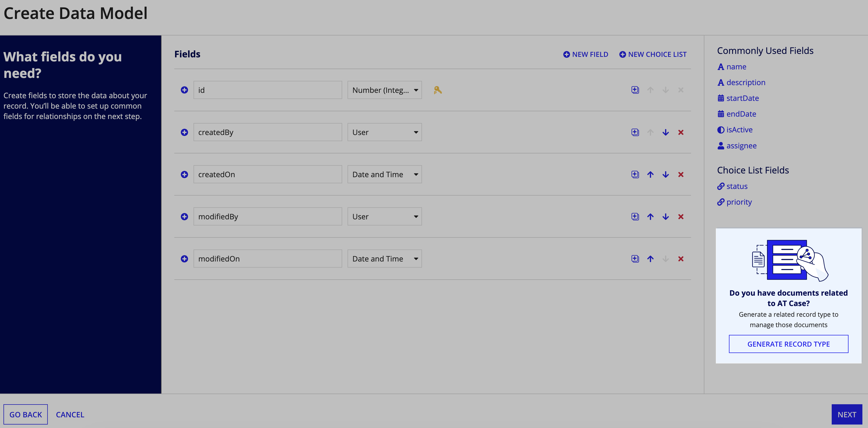
Task: Click the primary key icon for id
Action: 438,90
